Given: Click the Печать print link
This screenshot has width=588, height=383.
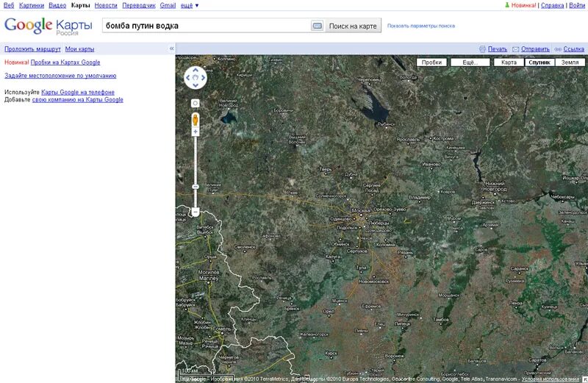Looking at the screenshot, I should [x=498, y=49].
